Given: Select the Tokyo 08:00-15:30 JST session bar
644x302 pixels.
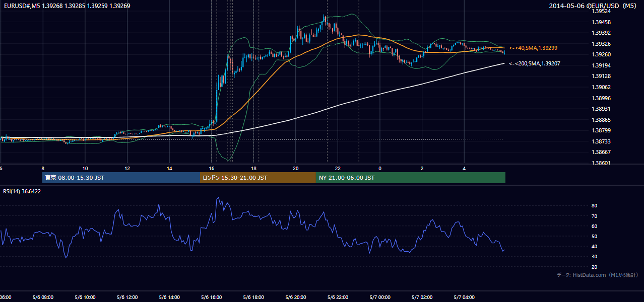Looking at the screenshot, I should (x=121, y=178).
